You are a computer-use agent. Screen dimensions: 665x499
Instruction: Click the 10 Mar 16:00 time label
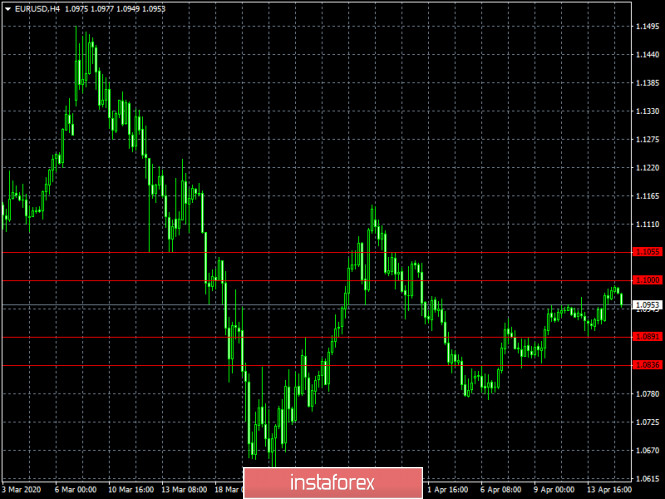click(x=131, y=490)
